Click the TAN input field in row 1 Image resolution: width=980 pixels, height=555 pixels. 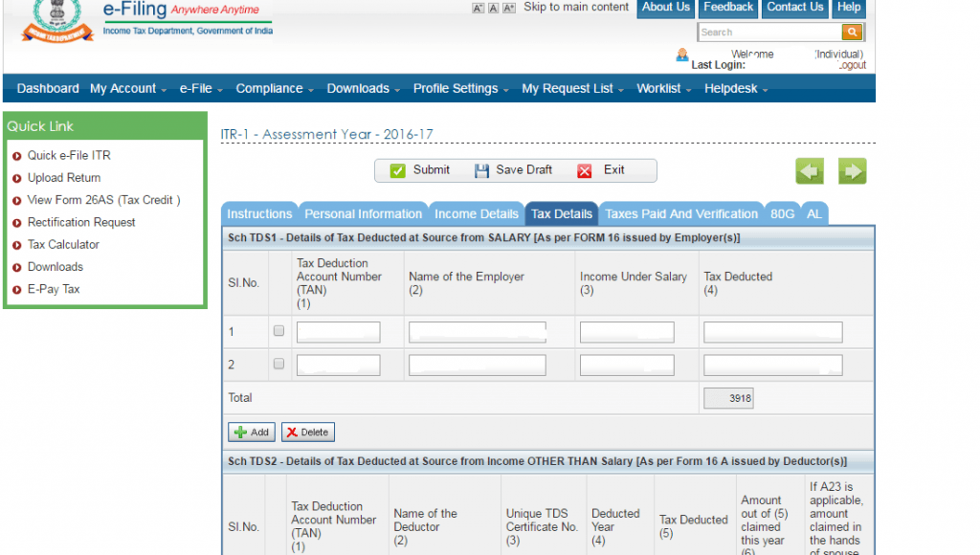337,331
